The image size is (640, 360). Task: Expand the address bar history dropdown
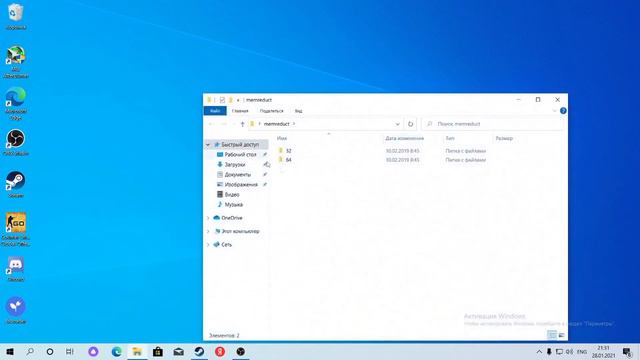click(398, 124)
